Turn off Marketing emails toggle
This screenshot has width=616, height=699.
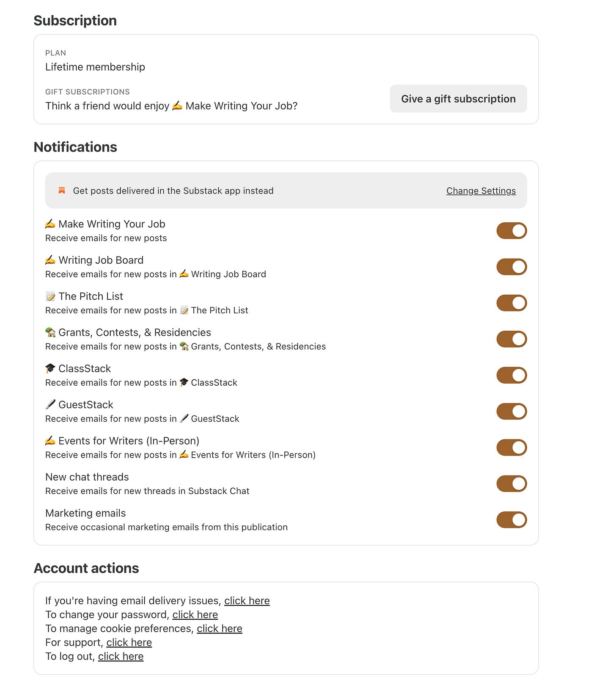511,519
